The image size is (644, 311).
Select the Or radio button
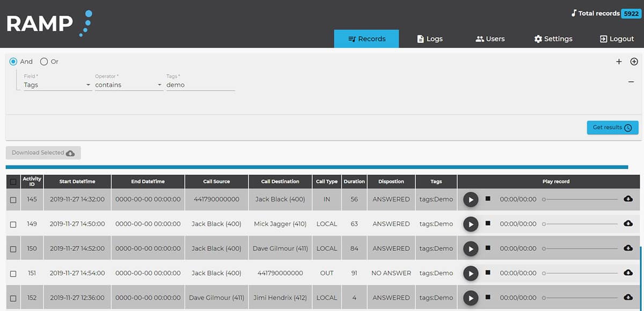(x=44, y=62)
